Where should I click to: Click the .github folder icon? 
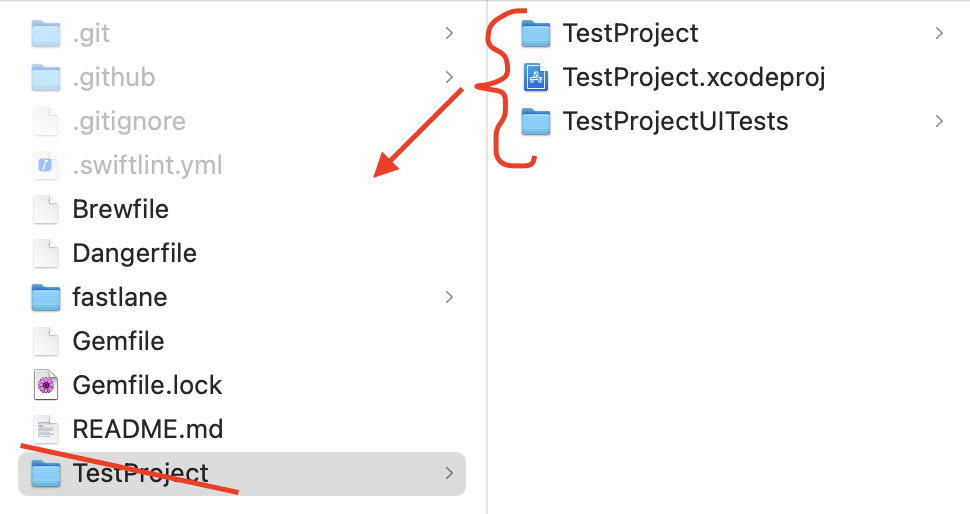pyautogui.click(x=46, y=78)
